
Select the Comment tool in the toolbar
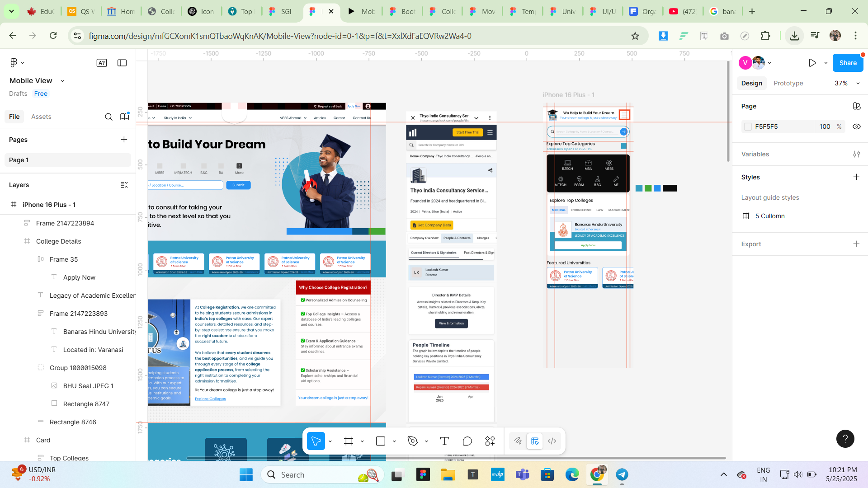(467, 441)
